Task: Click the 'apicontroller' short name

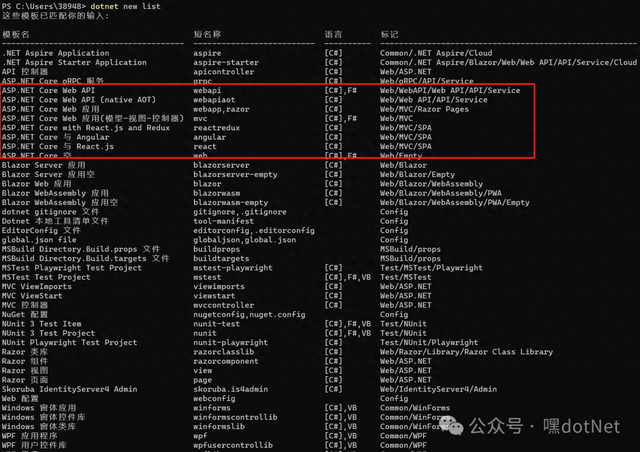Action: (x=224, y=72)
